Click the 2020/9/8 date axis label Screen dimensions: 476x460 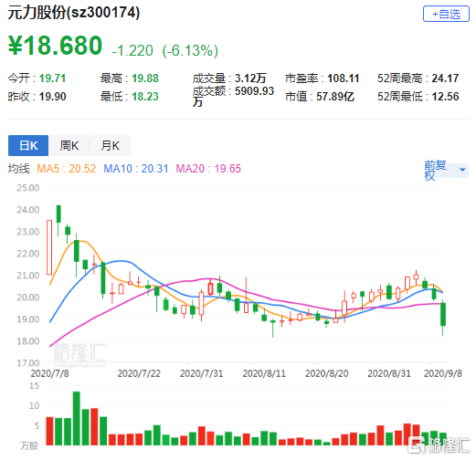click(443, 373)
